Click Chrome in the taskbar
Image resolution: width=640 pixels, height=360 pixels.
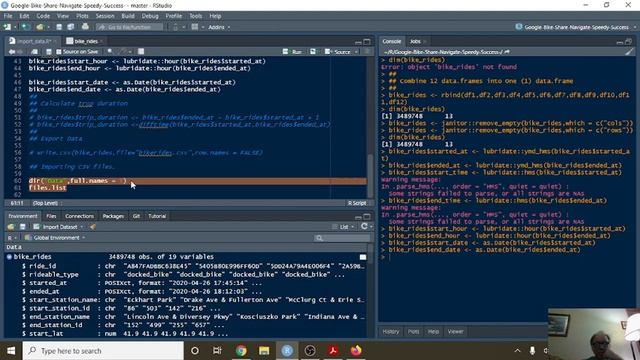coord(241,351)
